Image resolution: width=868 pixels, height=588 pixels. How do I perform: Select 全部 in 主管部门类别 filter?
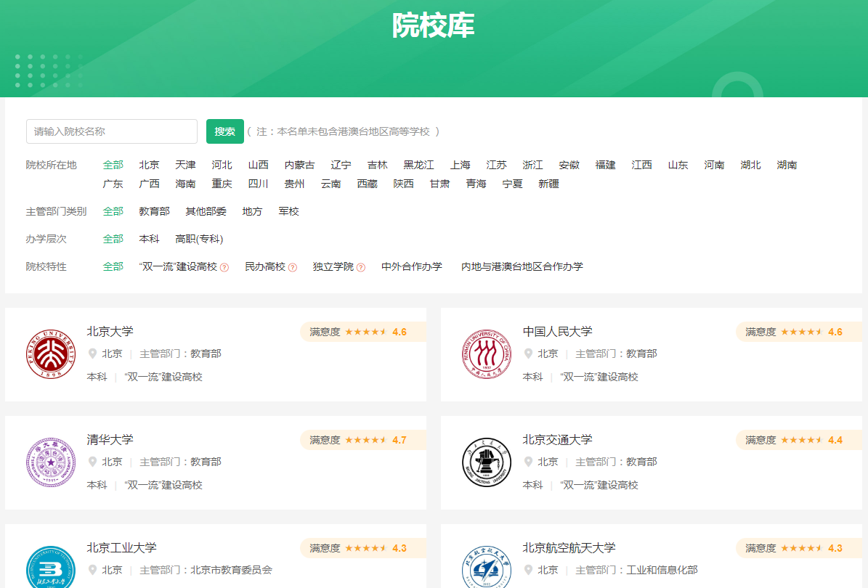pyautogui.click(x=113, y=211)
